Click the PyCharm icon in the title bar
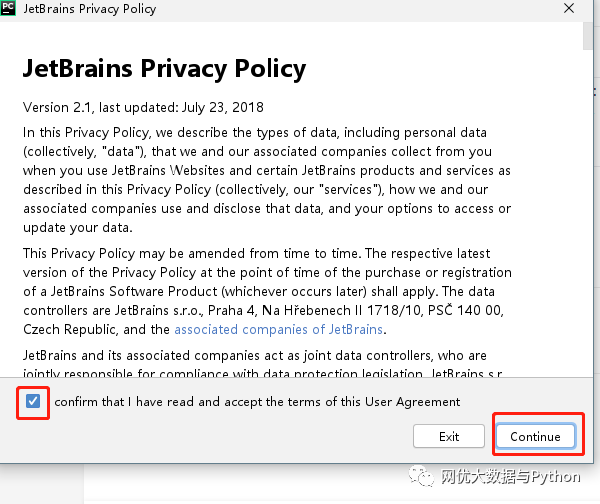Viewport: 600px width, 504px height. [7, 8]
